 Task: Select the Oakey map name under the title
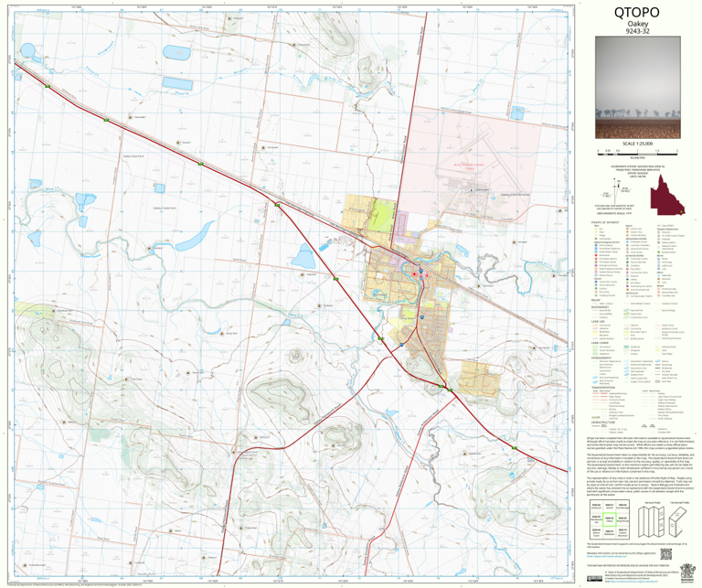click(637, 24)
